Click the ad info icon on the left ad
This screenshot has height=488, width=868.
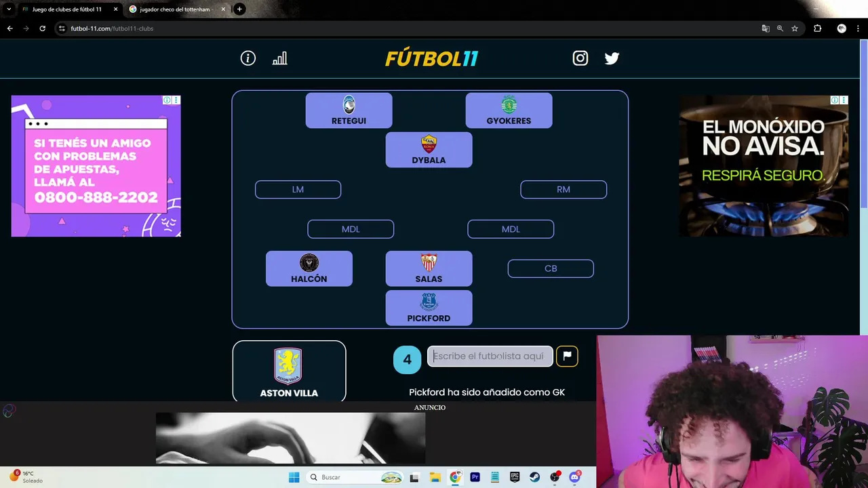167,100
